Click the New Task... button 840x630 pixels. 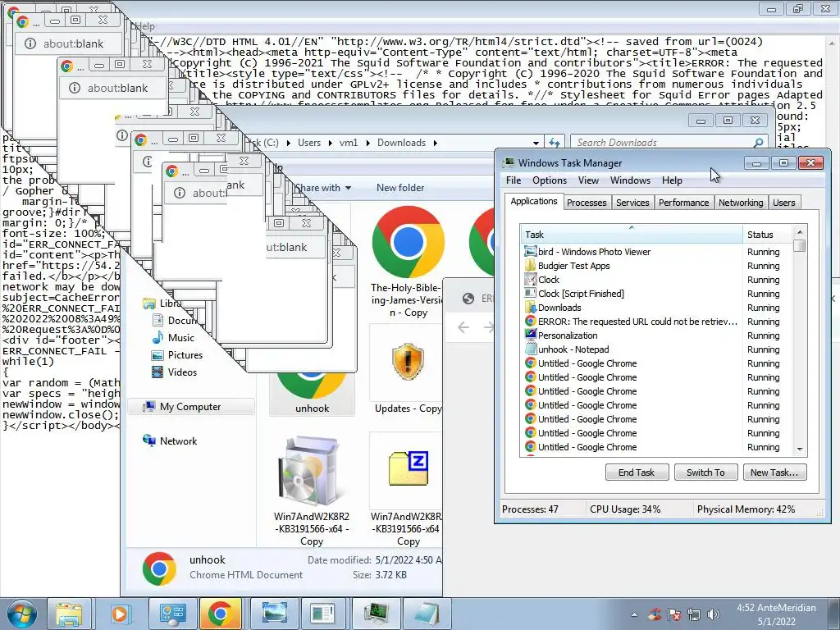coord(774,472)
